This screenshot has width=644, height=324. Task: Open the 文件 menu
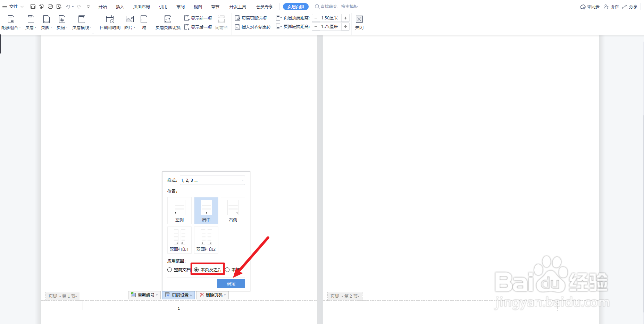(13, 7)
